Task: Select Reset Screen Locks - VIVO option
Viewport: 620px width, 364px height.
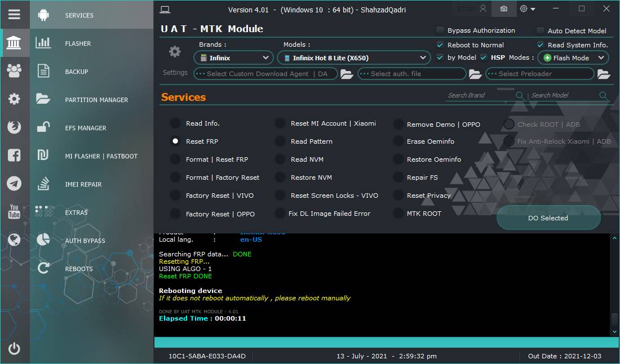Action: [280, 195]
